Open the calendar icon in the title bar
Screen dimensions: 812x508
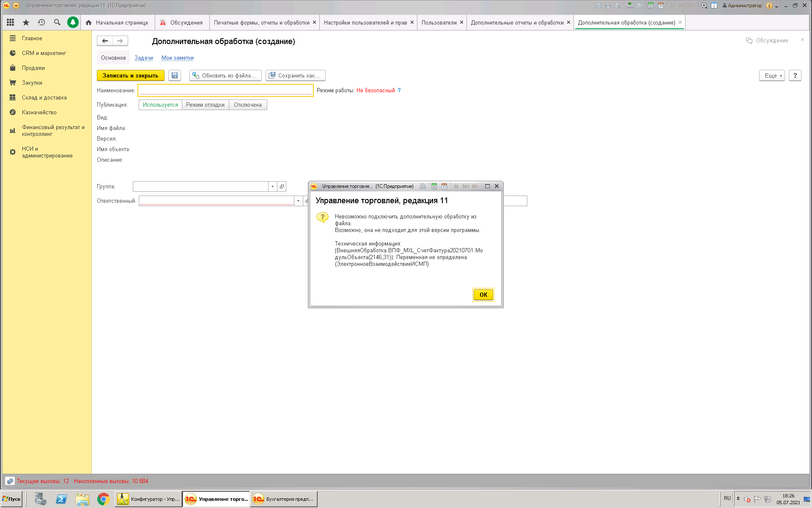coord(661,6)
